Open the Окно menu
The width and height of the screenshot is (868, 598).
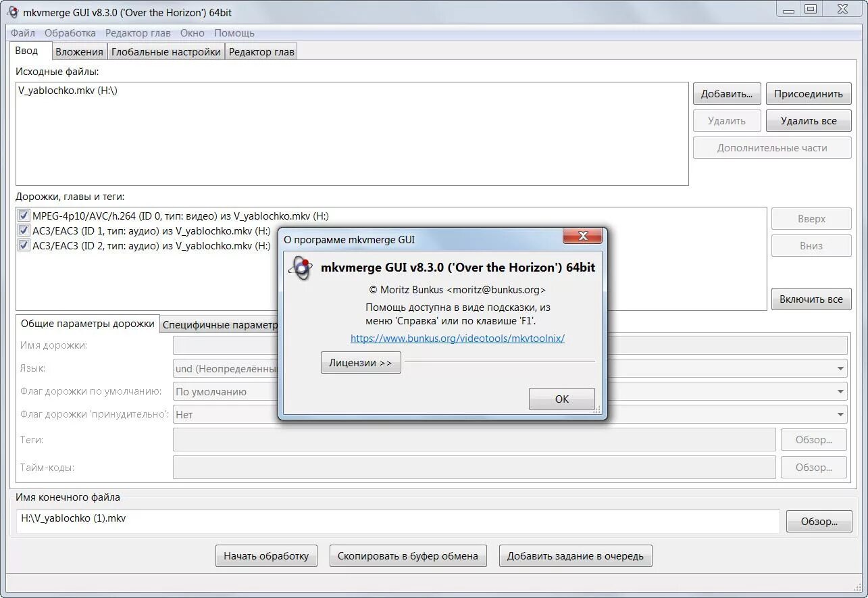coord(193,33)
